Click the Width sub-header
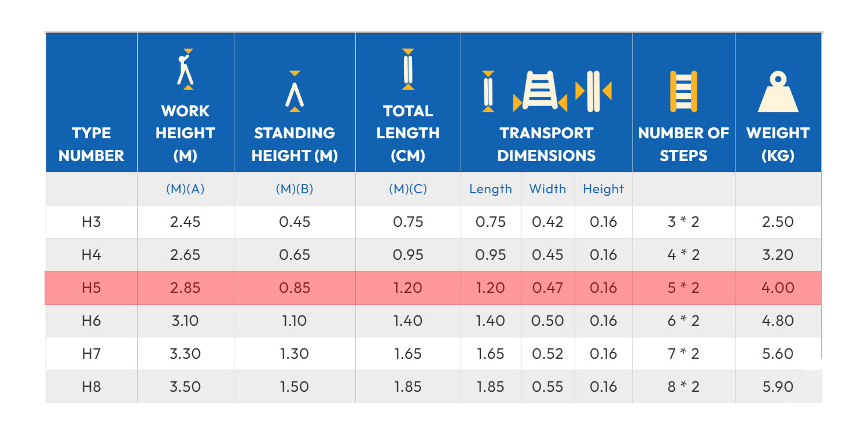 coord(547,189)
